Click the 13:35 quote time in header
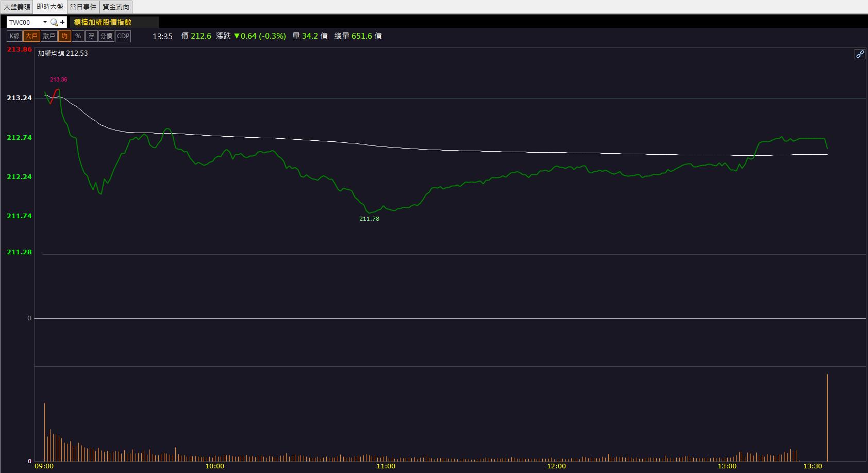868x473 pixels. point(162,36)
